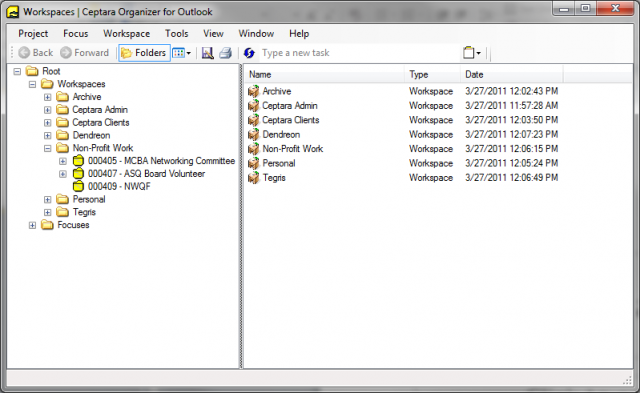Select Personal label in folder tree
640x393 pixels.
[x=89, y=199]
